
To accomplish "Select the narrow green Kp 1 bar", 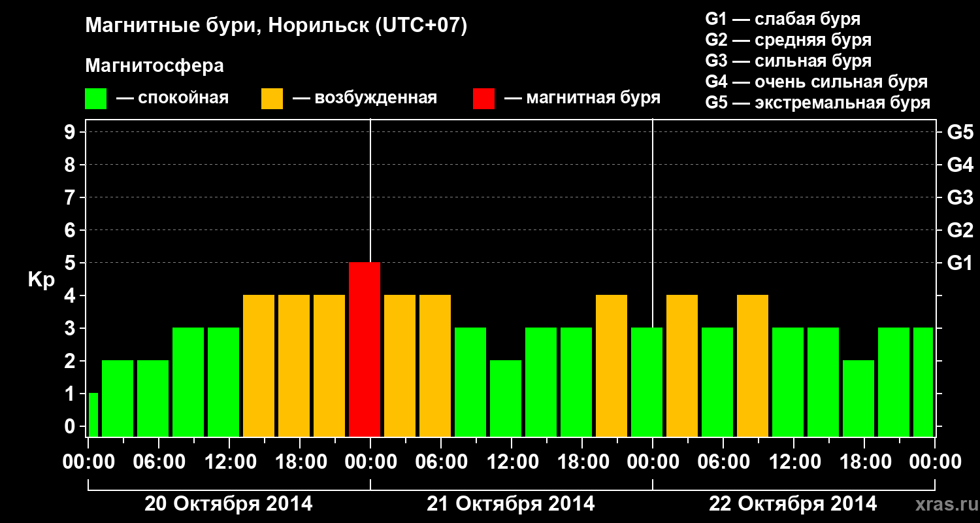I will point(93,414).
